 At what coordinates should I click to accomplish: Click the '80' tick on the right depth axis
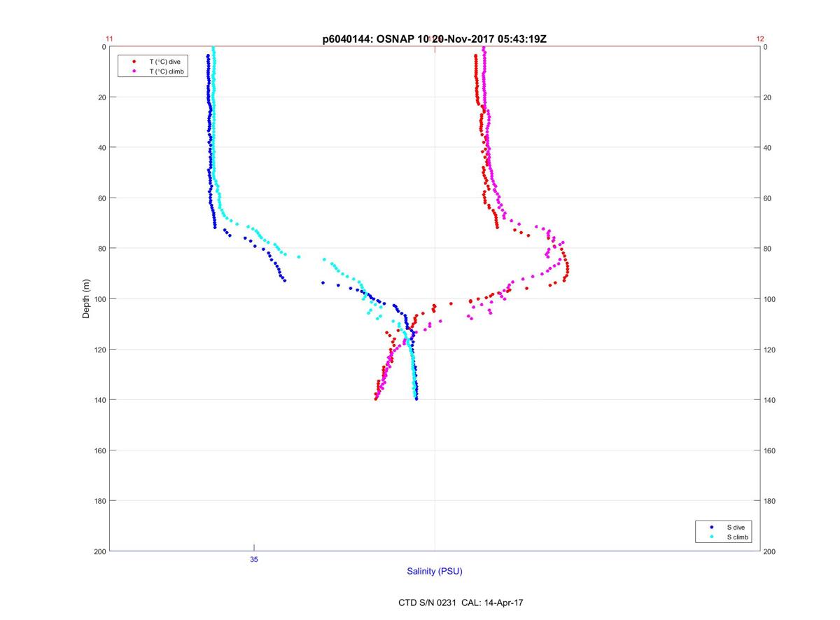point(768,249)
